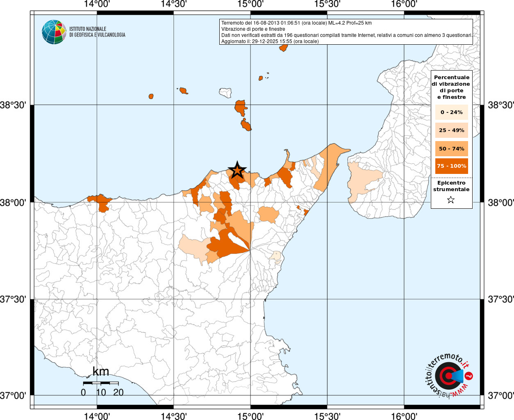Click the top axis label 15°30'
The width and height of the screenshot is (514, 420).
pyautogui.click(x=327, y=4)
